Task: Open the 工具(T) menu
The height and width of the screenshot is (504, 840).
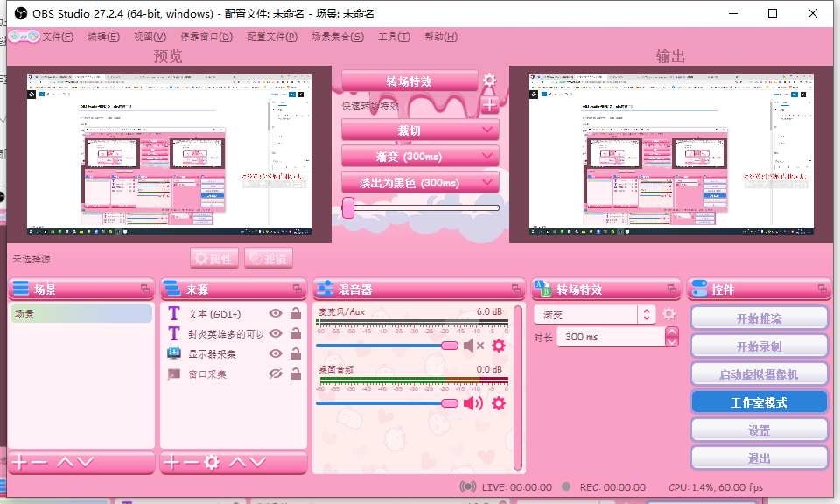Action: [395, 37]
